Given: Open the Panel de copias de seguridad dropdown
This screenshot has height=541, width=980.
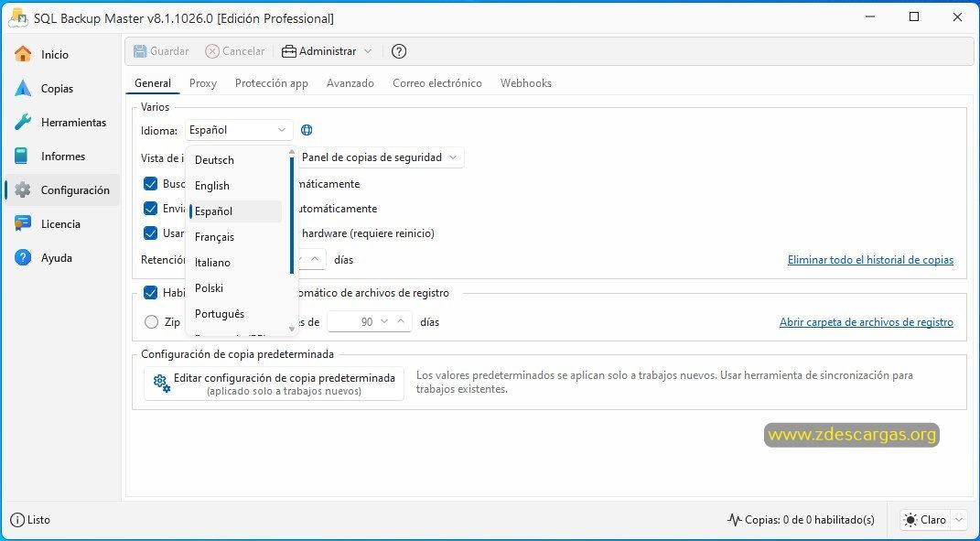Looking at the screenshot, I should tap(380, 157).
